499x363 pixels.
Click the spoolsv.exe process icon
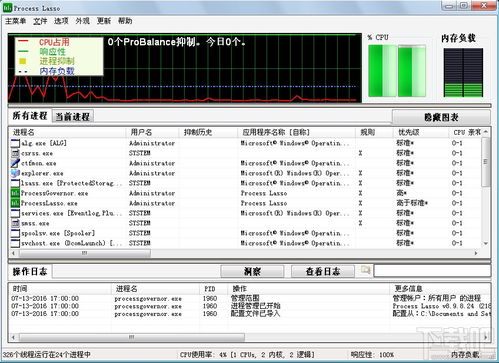coord(15,233)
